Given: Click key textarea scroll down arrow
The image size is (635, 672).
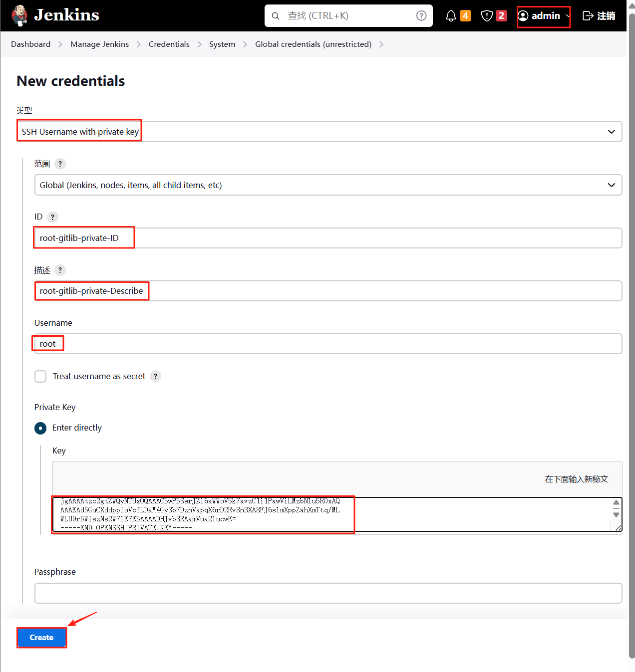Looking at the screenshot, I should [x=617, y=515].
